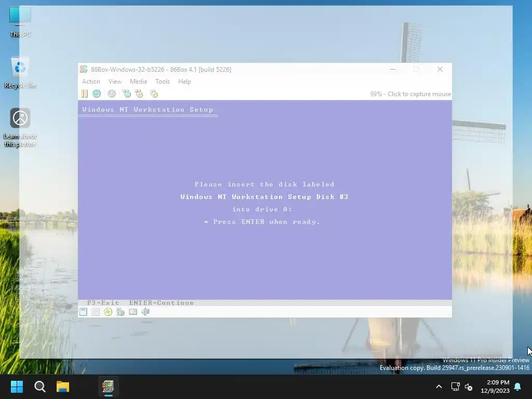Click 'Windows NT Workstation Setup Disk #3' text
Viewport: 532px width, 399px height.
click(x=264, y=197)
